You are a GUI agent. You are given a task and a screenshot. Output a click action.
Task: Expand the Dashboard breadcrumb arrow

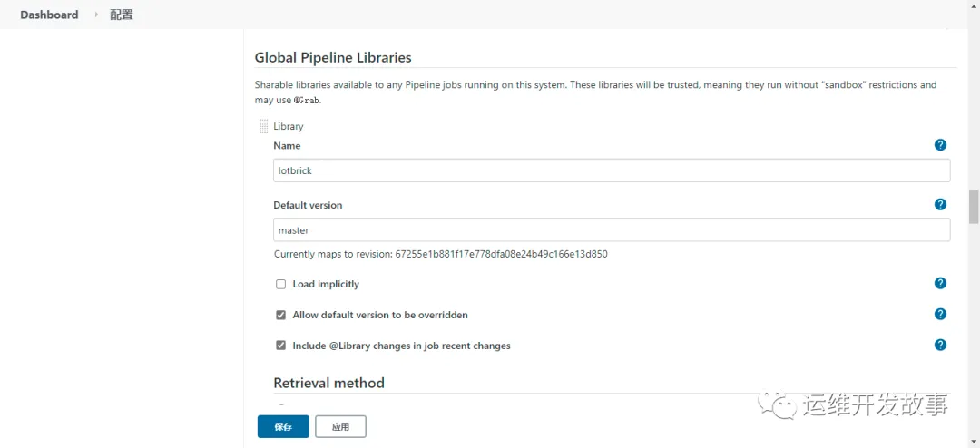[x=96, y=15]
